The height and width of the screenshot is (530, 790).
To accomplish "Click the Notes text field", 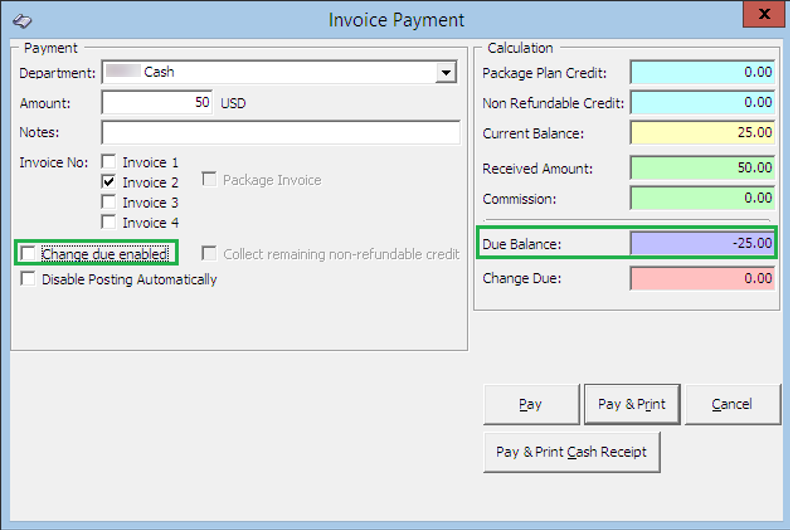I will [x=281, y=132].
